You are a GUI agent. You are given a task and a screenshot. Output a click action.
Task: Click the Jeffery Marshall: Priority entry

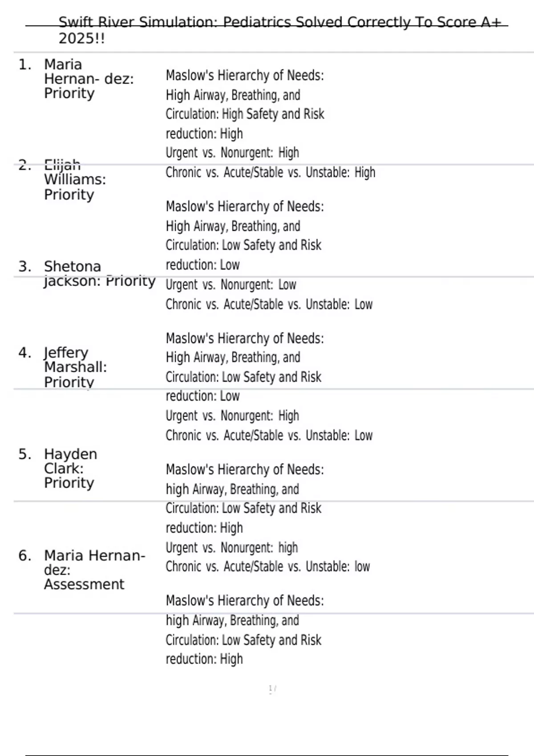[75, 367]
